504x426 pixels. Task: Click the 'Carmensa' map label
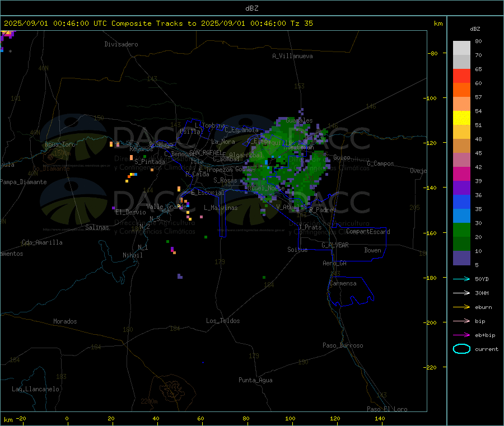pyautogui.click(x=343, y=283)
